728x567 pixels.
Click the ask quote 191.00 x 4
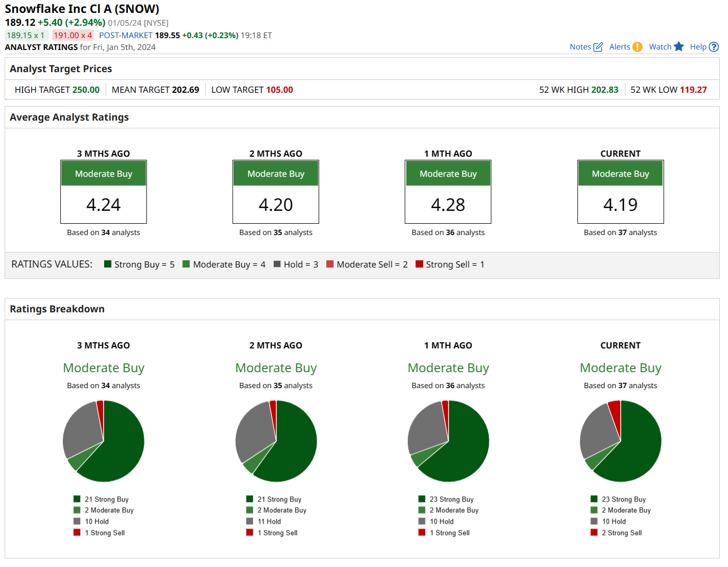click(73, 35)
